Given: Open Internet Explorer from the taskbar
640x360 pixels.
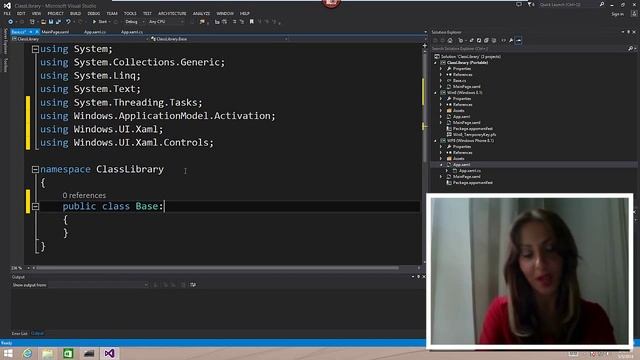Looking at the screenshot, I should pyautogui.click(x=27, y=353).
